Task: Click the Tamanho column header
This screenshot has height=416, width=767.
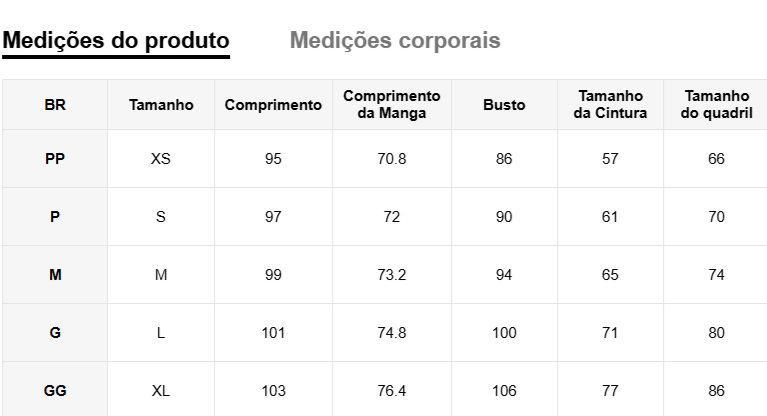Action: pos(161,104)
